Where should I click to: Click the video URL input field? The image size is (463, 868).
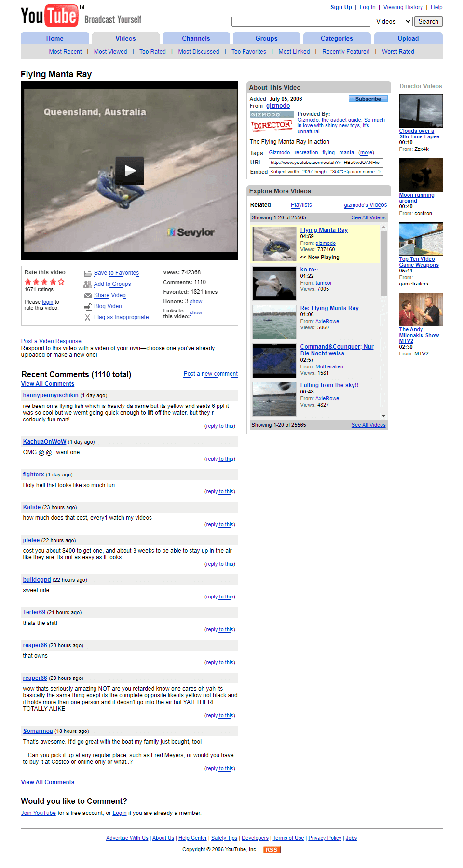pyautogui.click(x=326, y=163)
